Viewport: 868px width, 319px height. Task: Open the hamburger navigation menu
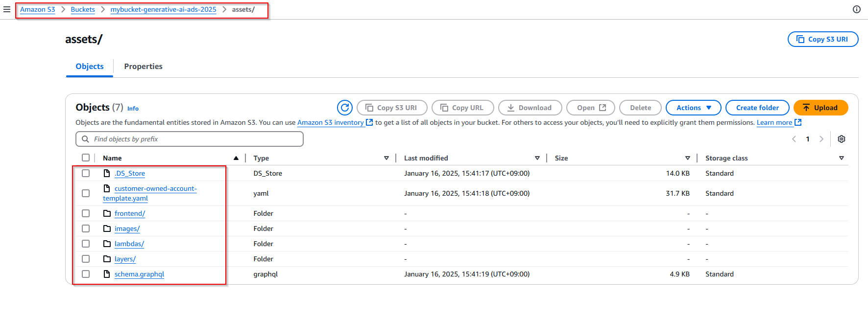point(7,9)
